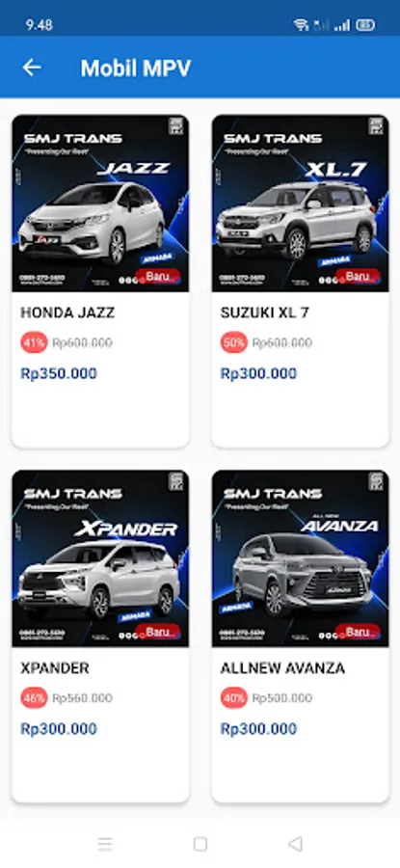Tap the Rp350.000 price on Honda Jazz
Image resolution: width=400 pixels, height=868 pixels.
59,373
